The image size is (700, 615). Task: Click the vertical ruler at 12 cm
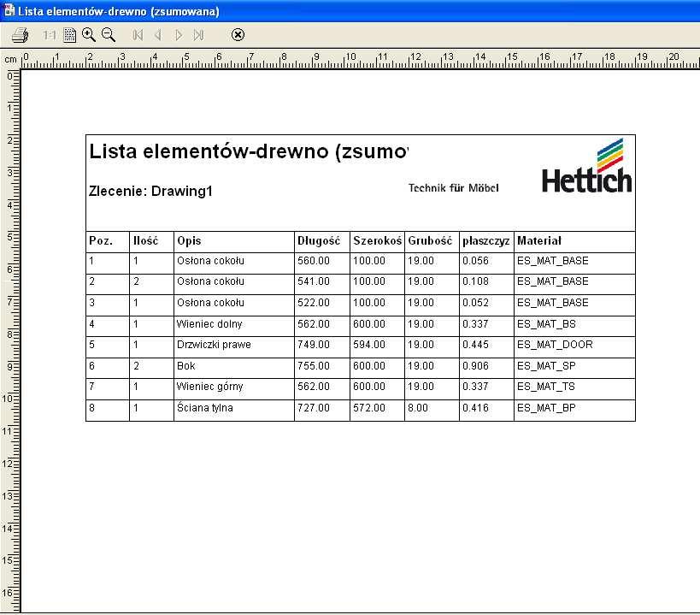coord(9,464)
